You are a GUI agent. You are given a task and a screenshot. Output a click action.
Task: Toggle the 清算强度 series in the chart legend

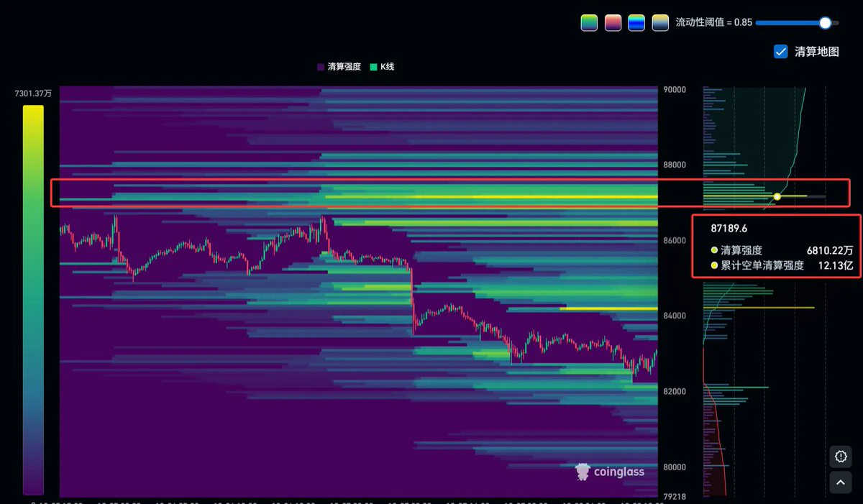pyautogui.click(x=339, y=67)
